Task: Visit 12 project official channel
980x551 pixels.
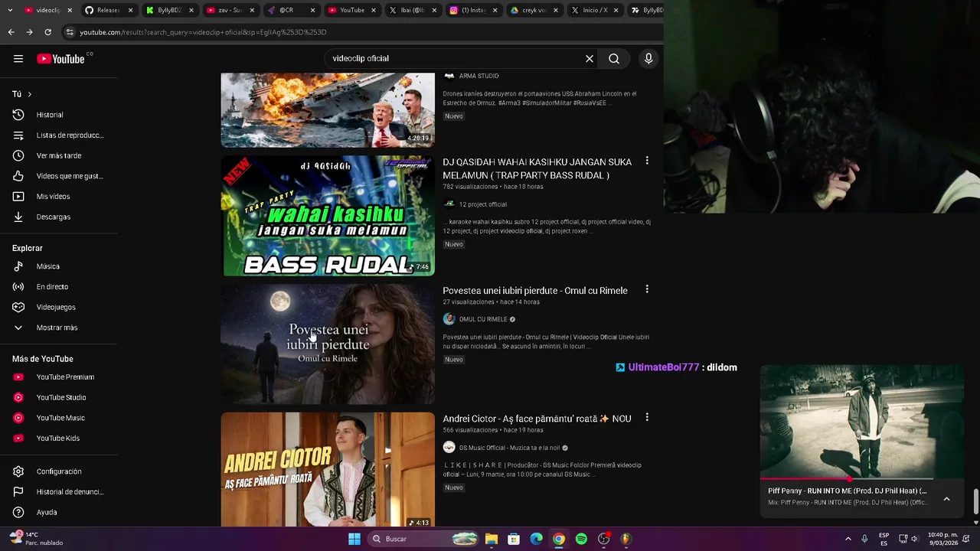Action: [x=482, y=204]
